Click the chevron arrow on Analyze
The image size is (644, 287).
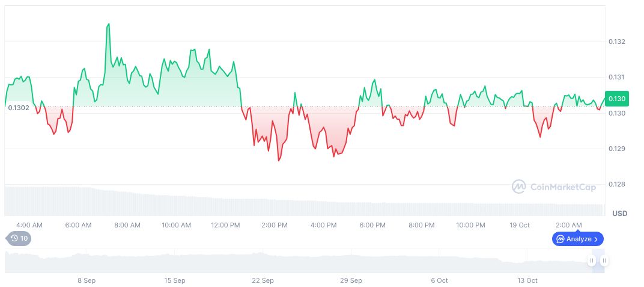click(x=596, y=239)
